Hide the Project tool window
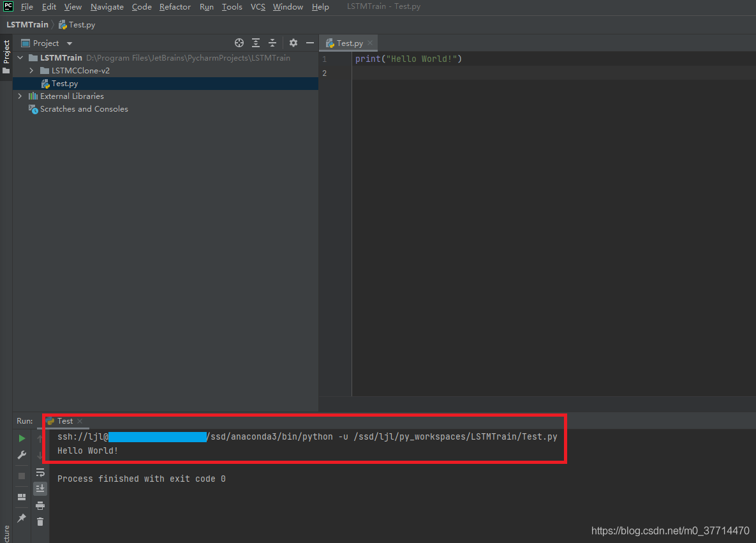The height and width of the screenshot is (543, 756). pos(310,43)
